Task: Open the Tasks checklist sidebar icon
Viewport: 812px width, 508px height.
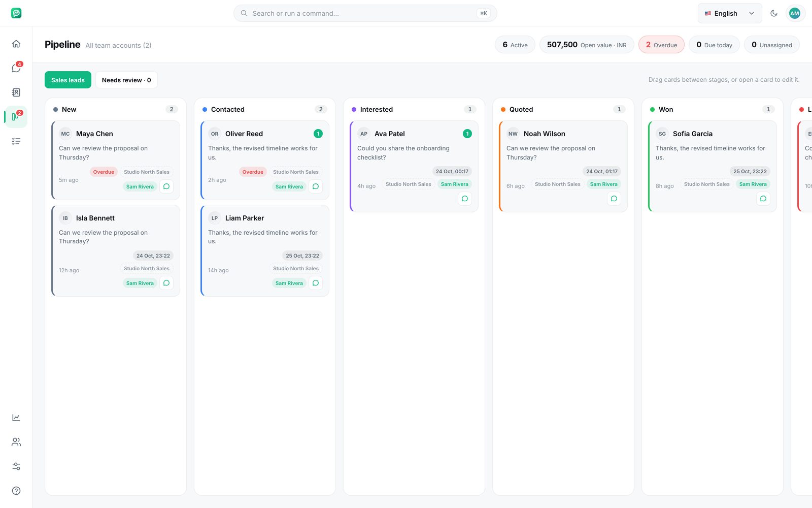Action: [x=16, y=141]
